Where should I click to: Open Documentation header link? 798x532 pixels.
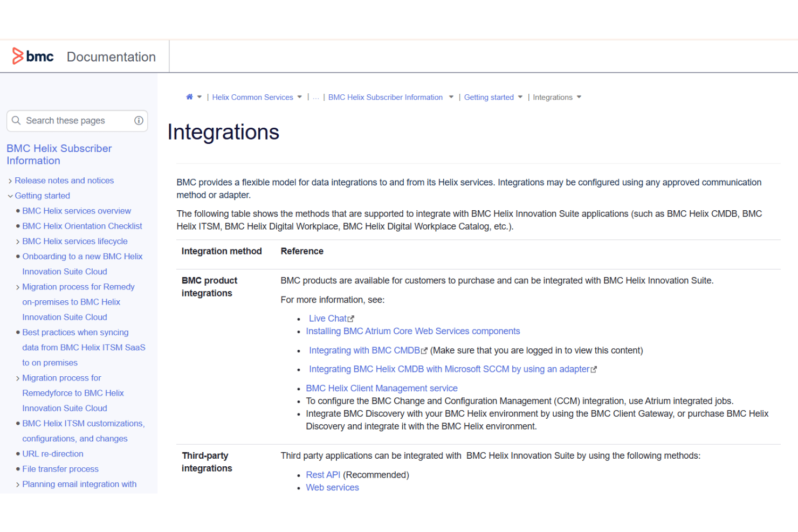tap(111, 57)
